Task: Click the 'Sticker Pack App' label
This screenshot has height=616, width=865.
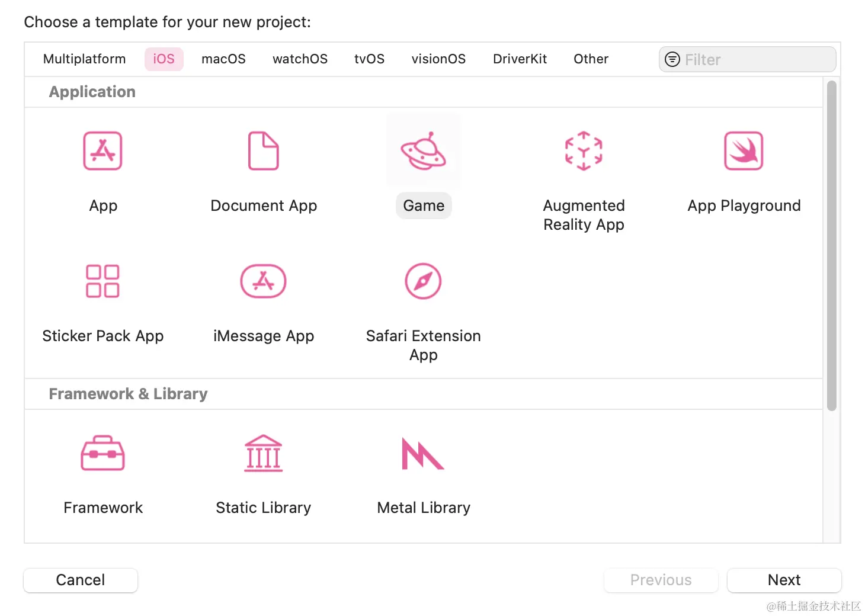Action: pyautogui.click(x=102, y=336)
